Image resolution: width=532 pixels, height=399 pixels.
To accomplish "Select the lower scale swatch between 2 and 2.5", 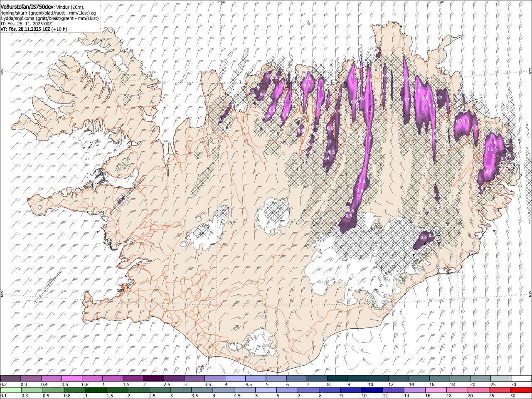I will (138, 390).
